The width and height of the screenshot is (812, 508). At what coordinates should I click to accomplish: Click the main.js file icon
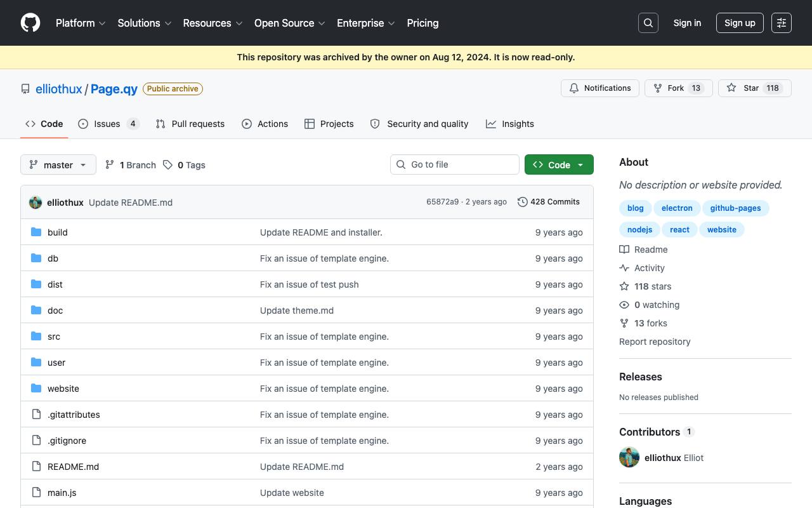pos(36,493)
